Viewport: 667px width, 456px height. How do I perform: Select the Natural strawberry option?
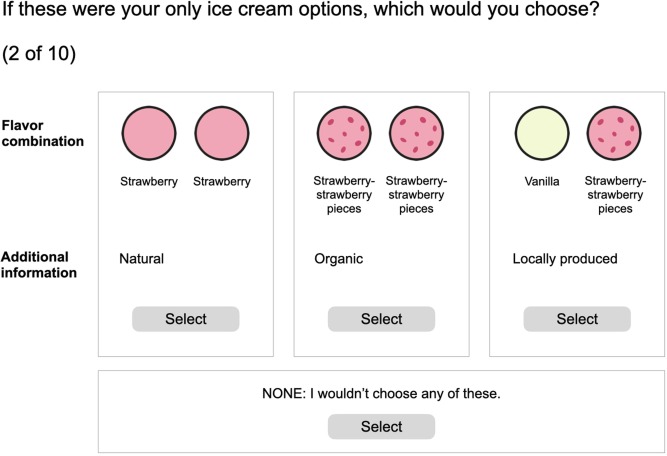pos(186,319)
